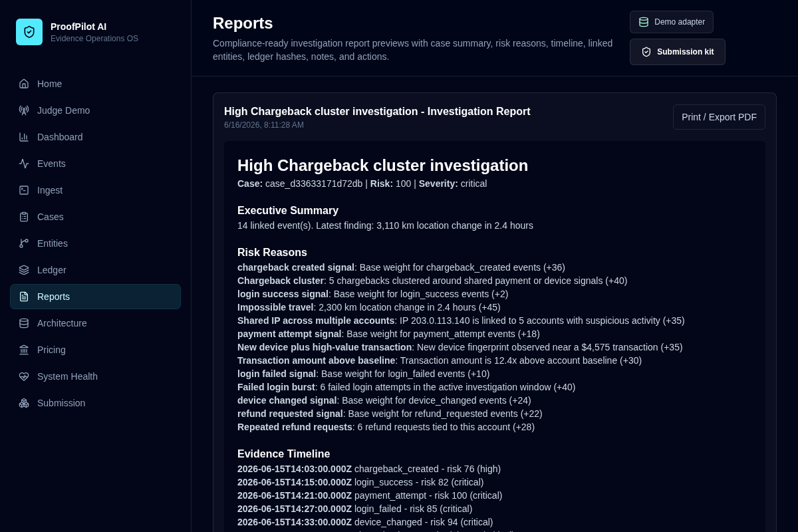Click the 'payment attempt signal' reason
This screenshot has height=532, width=798.
point(388,334)
